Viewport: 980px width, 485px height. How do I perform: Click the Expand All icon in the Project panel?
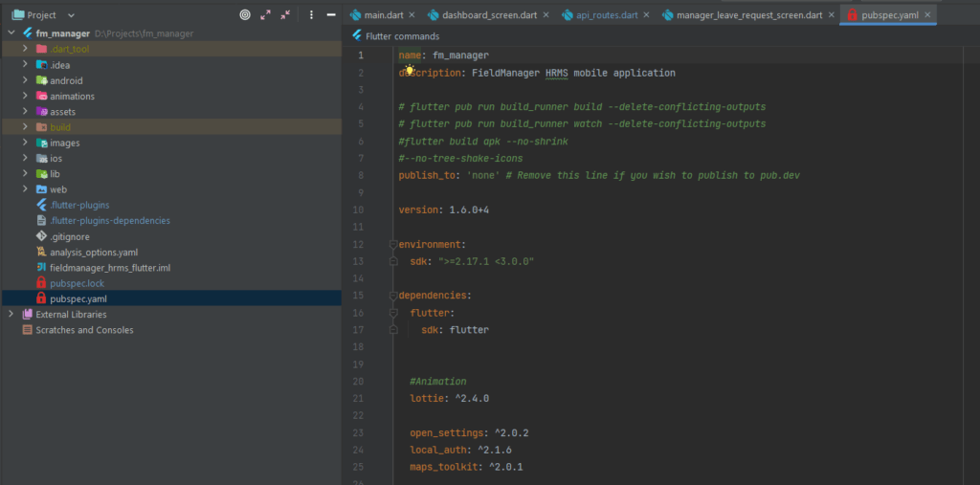point(266,15)
